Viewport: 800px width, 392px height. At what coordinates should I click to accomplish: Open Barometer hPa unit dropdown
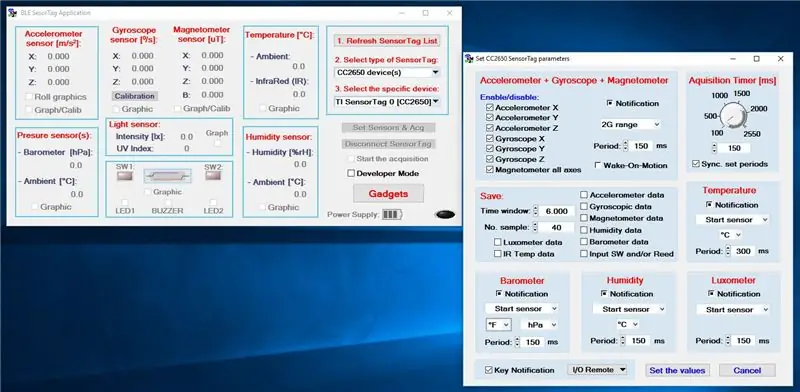(539, 325)
